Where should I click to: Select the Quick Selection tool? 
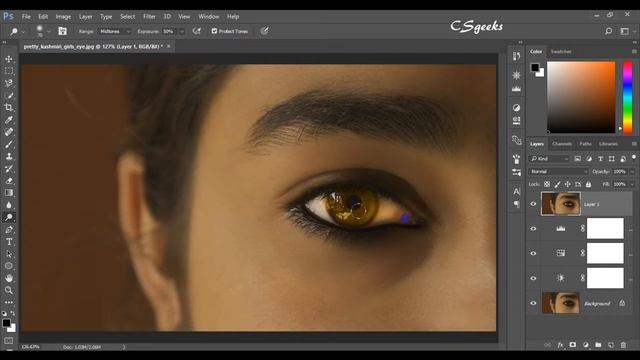(x=9, y=96)
